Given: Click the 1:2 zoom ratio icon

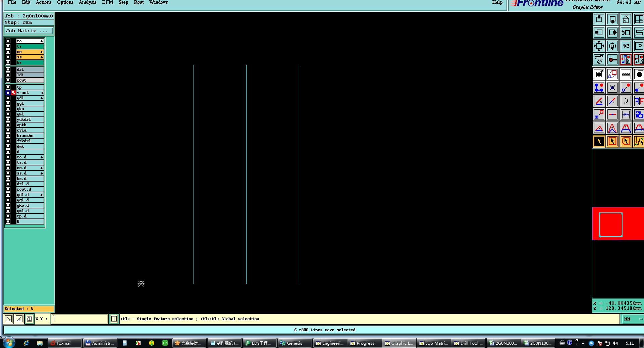Looking at the screenshot, I should (x=626, y=46).
